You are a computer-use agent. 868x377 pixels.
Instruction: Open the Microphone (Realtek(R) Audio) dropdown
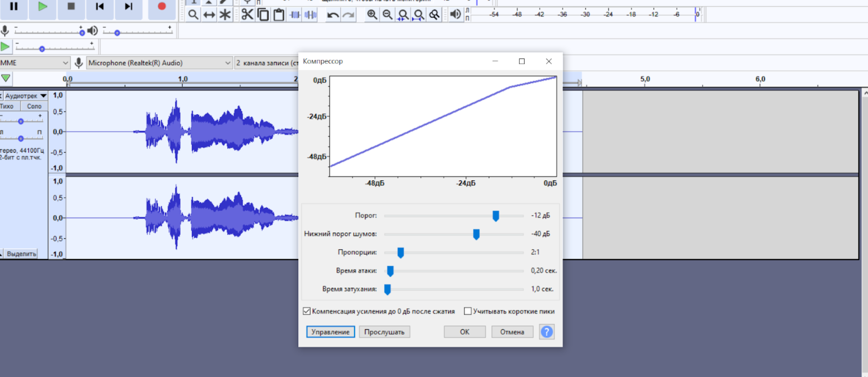(159, 63)
